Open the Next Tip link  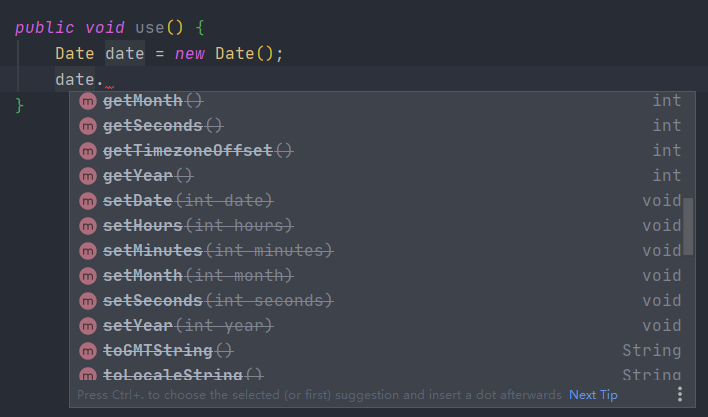[x=593, y=395]
